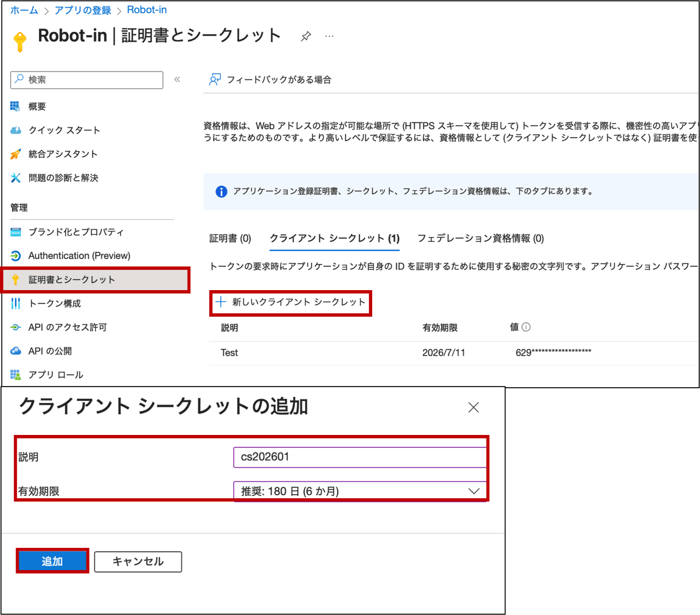Switch to the 証明書 (0) tab
Screen dimensions: 700x615
(x=230, y=238)
